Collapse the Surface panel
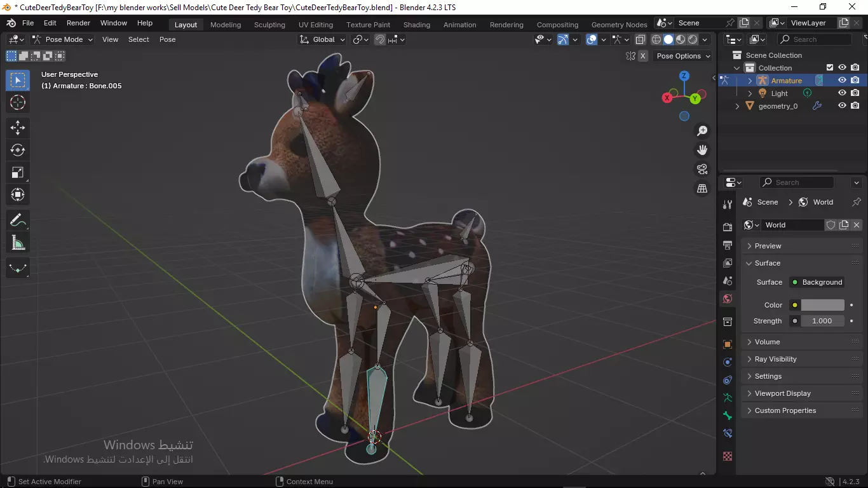868x488 pixels. point(803,263)
